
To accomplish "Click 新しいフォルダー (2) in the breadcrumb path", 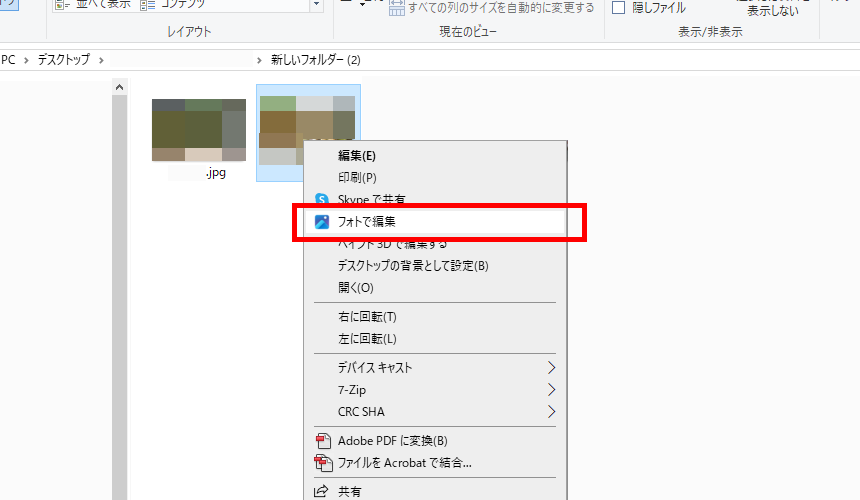I will [x=315, y=60].
